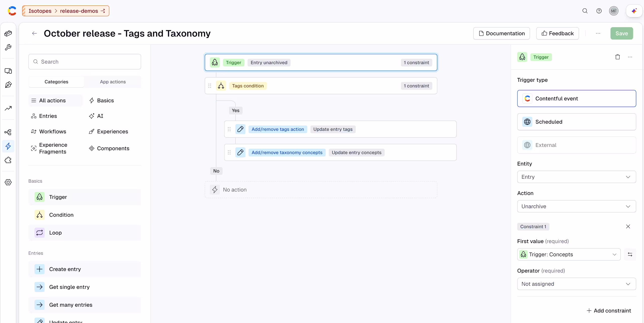This screenshot has height=323, width=644.
Task: Open search via top-right magnifier icon
Action: pos(585,11)
